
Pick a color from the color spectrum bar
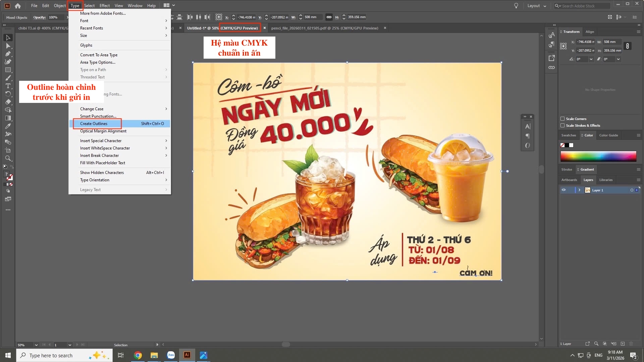tap(598, 156)
